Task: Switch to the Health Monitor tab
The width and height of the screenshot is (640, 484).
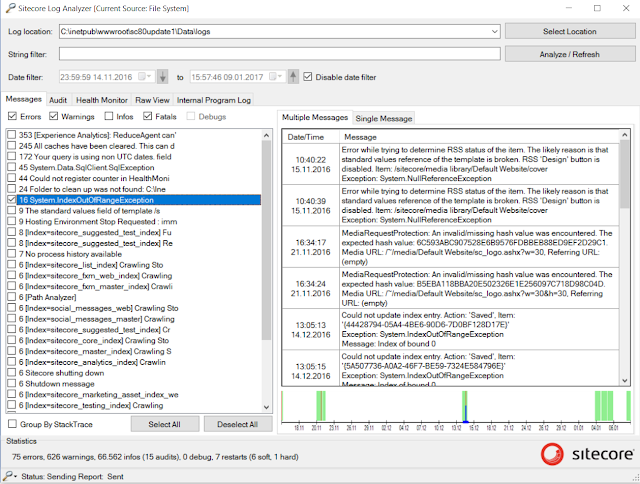Action: (x=102, y=100)
